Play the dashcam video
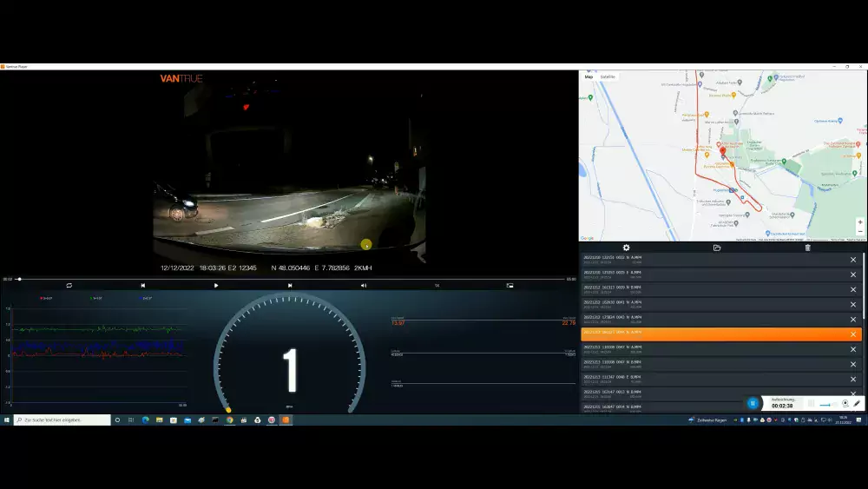The height and width of the screenshot is (489, 868). pyautogui.click(x=216, y=286)
